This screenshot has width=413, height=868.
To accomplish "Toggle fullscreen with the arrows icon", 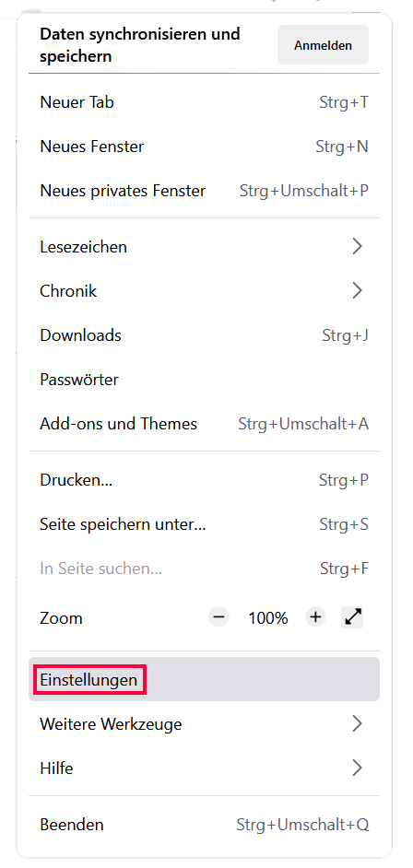I will click(x=353, y=617).
